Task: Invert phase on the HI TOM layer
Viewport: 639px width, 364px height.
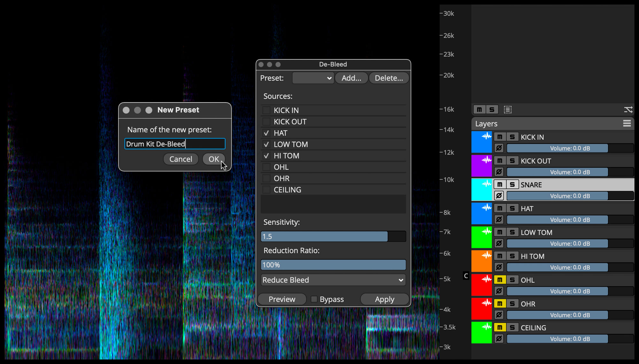Action: 499,267
